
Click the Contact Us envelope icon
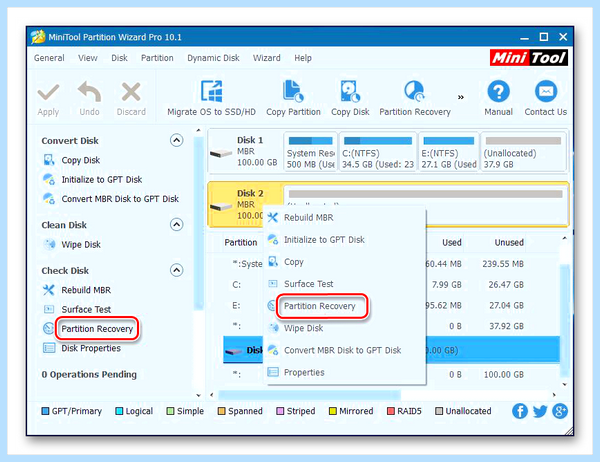546,91
